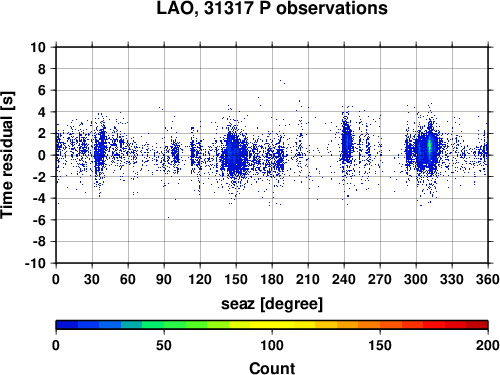
Task: Click the x-axis tick label 90
Action: (164, 279)
